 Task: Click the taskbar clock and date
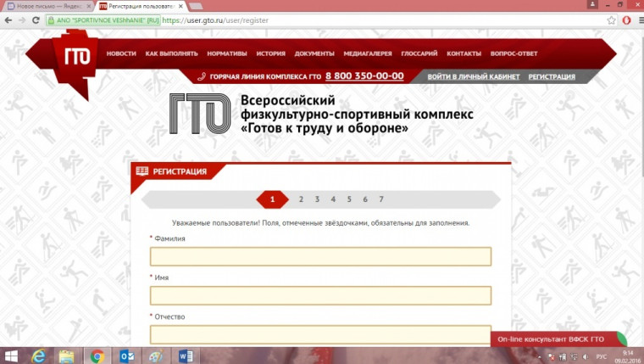[x=628, y=356]
